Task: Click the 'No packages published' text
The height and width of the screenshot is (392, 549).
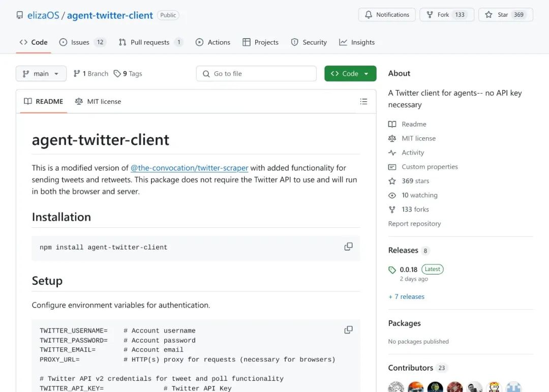Action: (418, 342)
